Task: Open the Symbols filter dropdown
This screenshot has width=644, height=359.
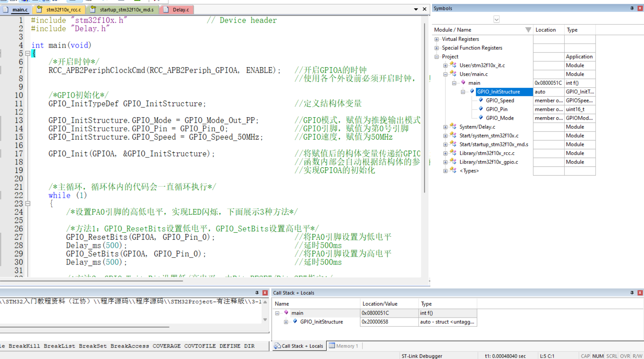Action: coord(496,20)
